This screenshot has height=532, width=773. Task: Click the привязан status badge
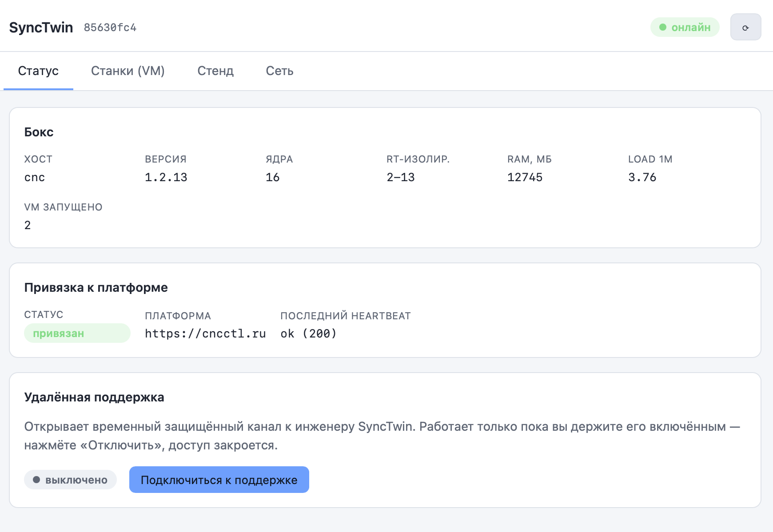[77, 333]
